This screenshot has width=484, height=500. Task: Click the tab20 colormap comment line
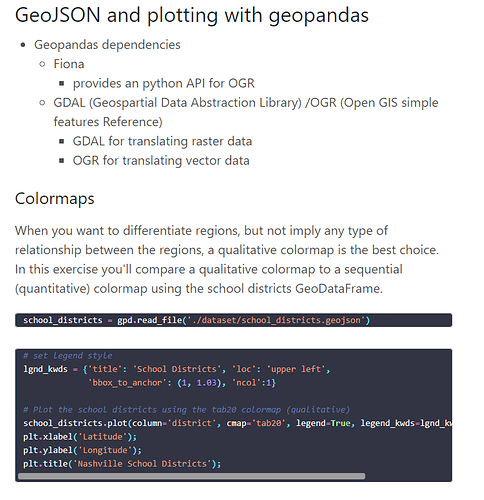tap(187, 410)
